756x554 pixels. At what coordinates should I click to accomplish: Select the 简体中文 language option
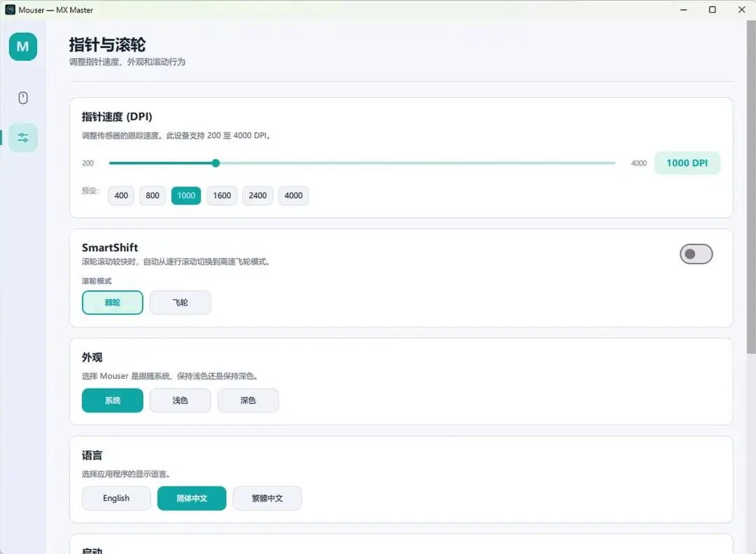[x=191, y=498]
